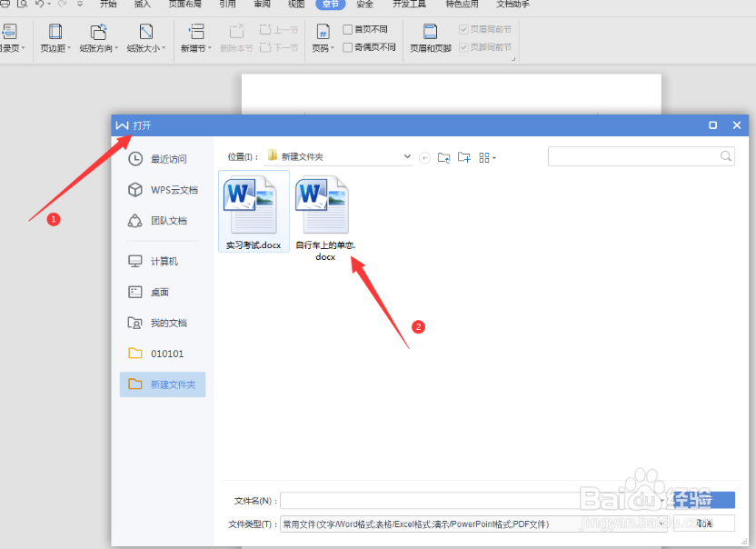This screenshot has height=549, width=756.
Task: Click the 取消 cancel button
Action: (704, 524)
